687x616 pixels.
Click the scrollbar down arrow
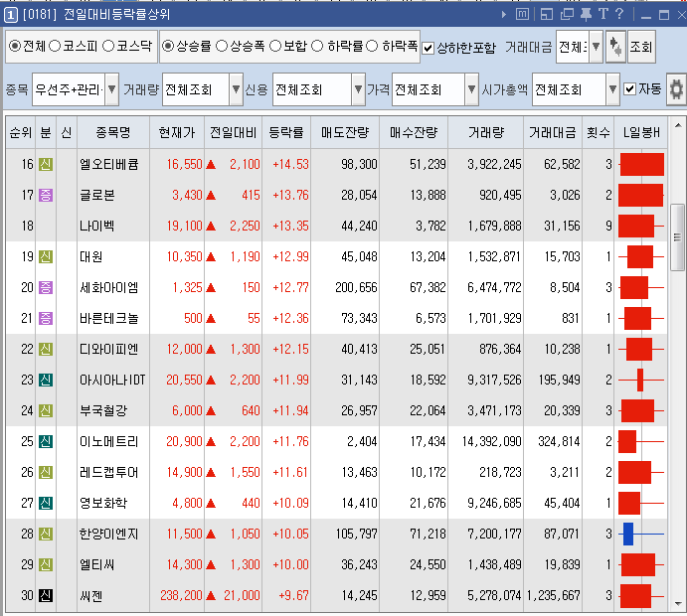pyautogui.click(x=677, y=603)
